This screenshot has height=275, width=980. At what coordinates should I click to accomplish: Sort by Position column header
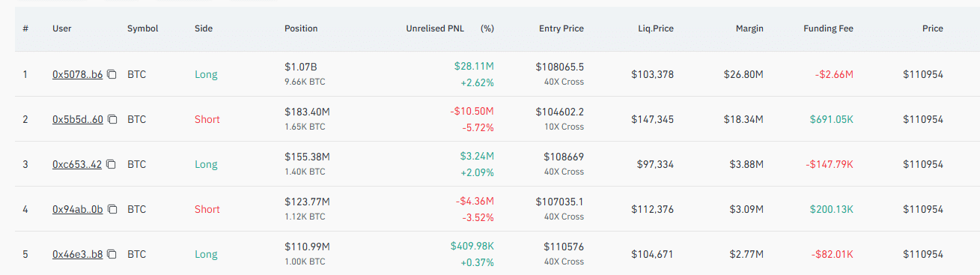301,28
